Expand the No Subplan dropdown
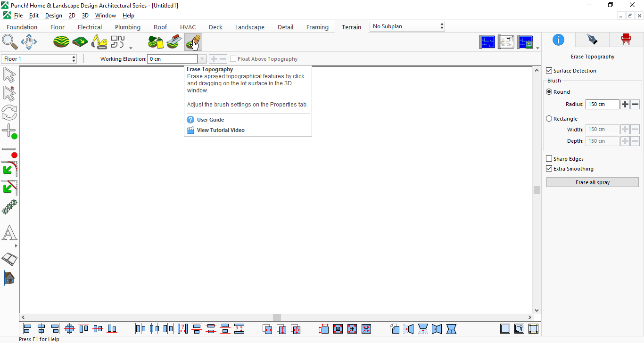Viewport: 644px width, 343px height. pos(407,26)
